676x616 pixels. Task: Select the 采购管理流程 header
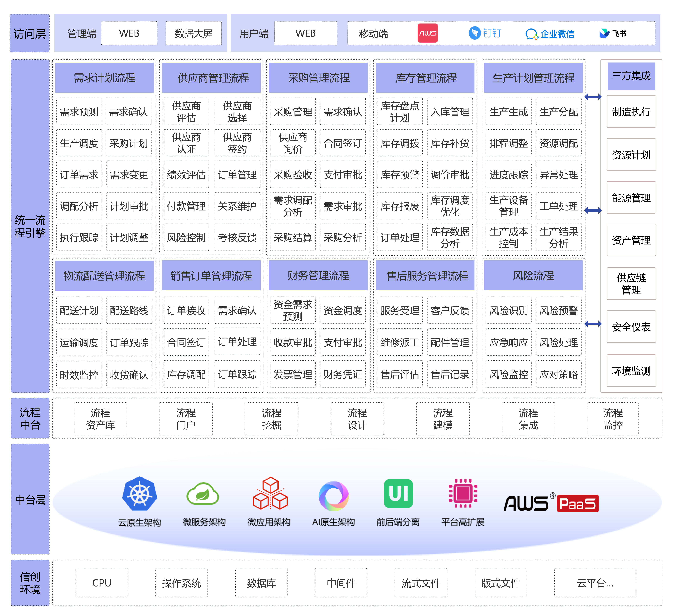click(x=318, y=78)
